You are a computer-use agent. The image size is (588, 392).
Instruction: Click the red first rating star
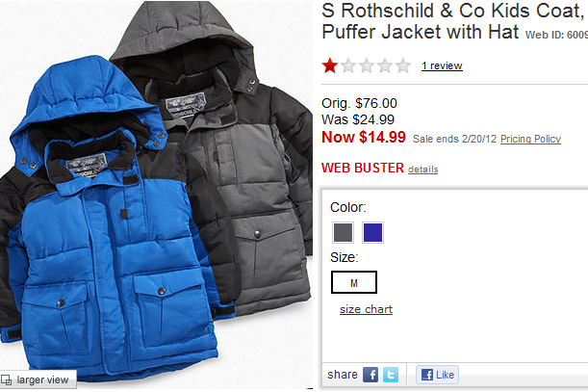330,65
